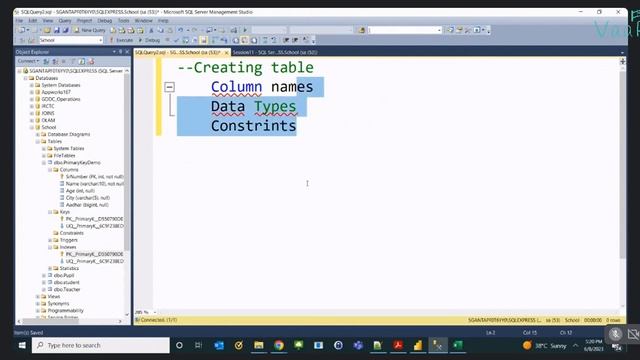Viewport: 640px width, 360px height.
Task: Click the Object Explorer horizontal scrollbar
Action: 50,321
